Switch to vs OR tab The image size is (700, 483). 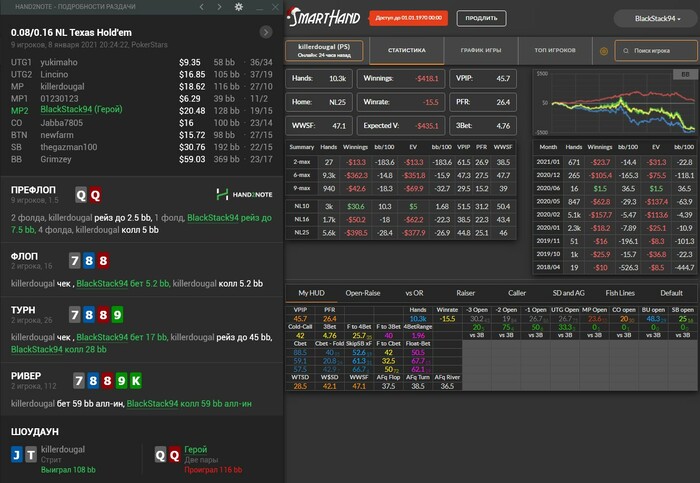tap(414, 293)
